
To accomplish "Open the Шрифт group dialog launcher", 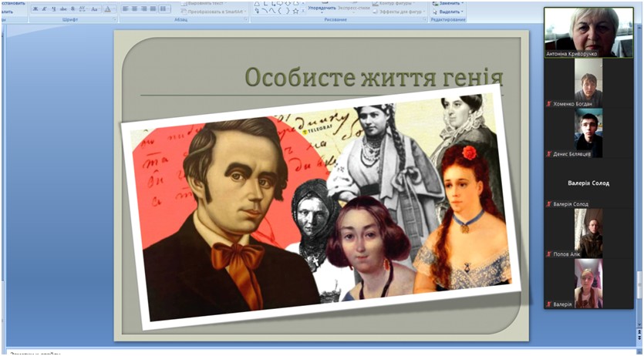I will point(113,19).
